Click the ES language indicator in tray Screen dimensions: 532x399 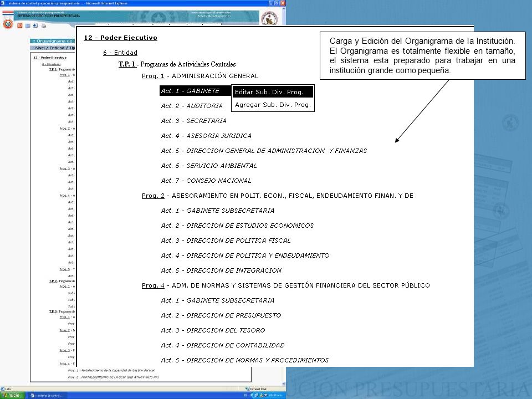[245, 396]
